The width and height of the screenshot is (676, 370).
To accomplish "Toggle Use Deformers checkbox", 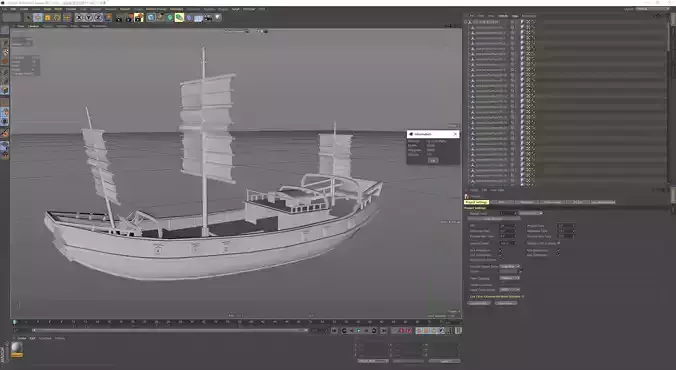I will [558, 255].
